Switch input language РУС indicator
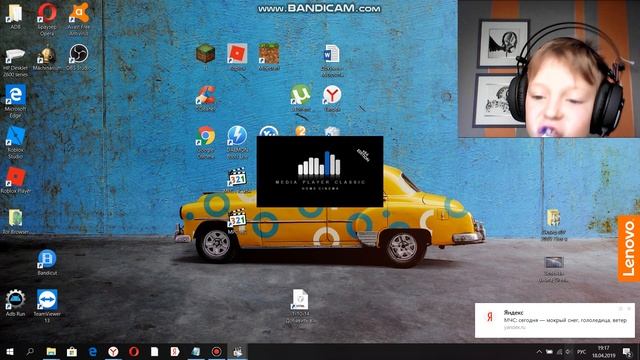The width and height of the screenshot is (640, 360). point(581,351)
